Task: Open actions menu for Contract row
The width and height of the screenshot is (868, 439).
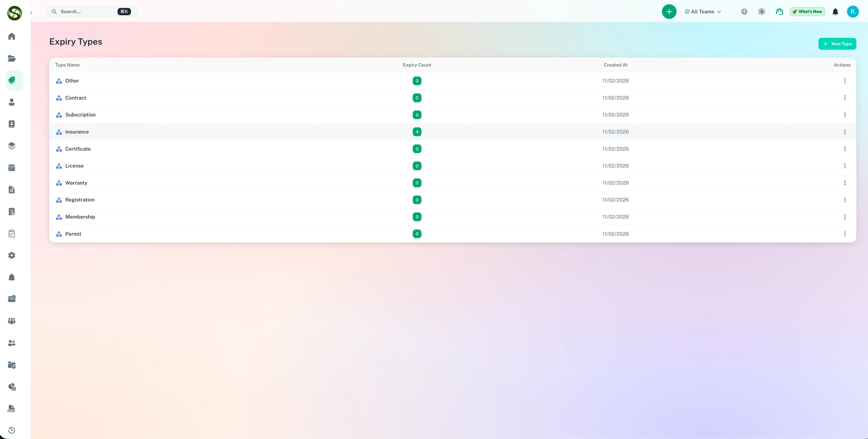Action: [845, 98]
